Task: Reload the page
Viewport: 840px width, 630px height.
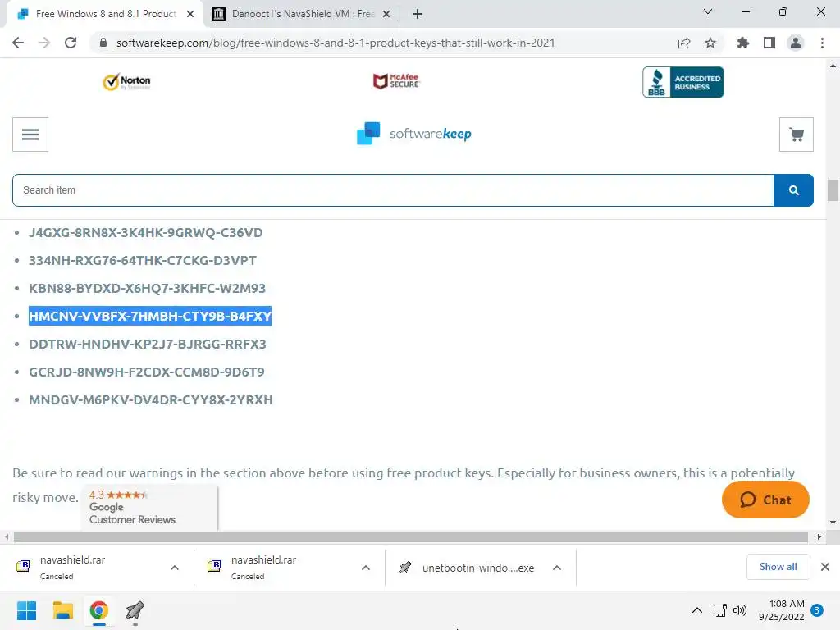Action: tap(71, 43)
